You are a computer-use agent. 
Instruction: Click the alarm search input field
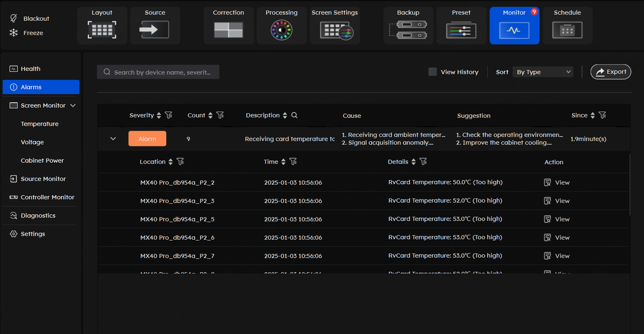(x=162, y=72)
